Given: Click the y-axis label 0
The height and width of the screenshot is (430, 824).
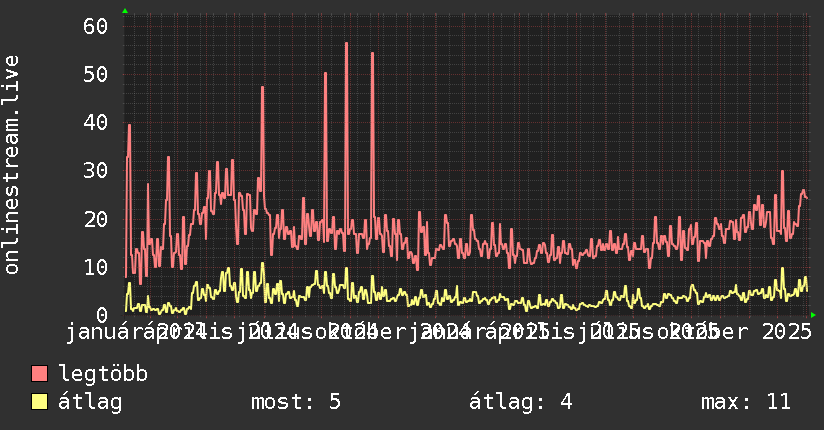Looking at the screenshot, I should tap(102, 315).
